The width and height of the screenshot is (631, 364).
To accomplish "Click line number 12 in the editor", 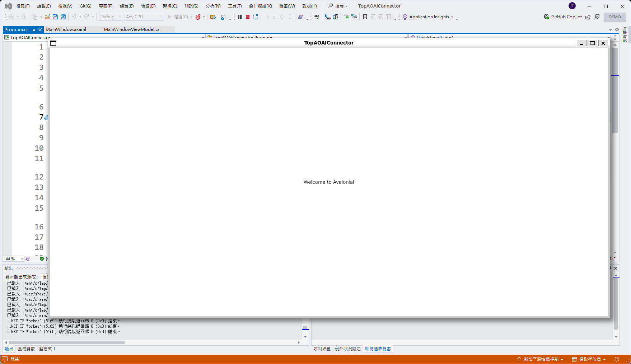I will pos(39,177).
